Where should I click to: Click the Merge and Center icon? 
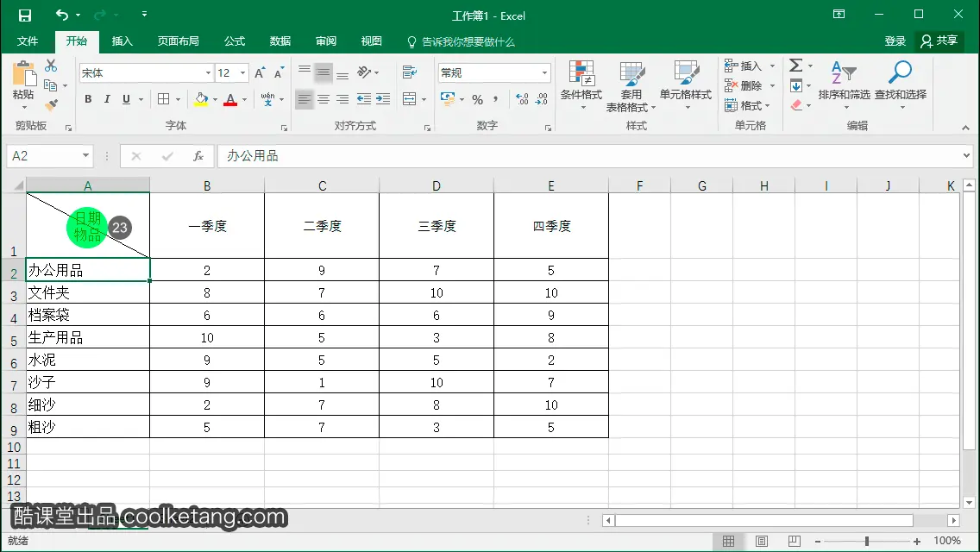point(410,99)
